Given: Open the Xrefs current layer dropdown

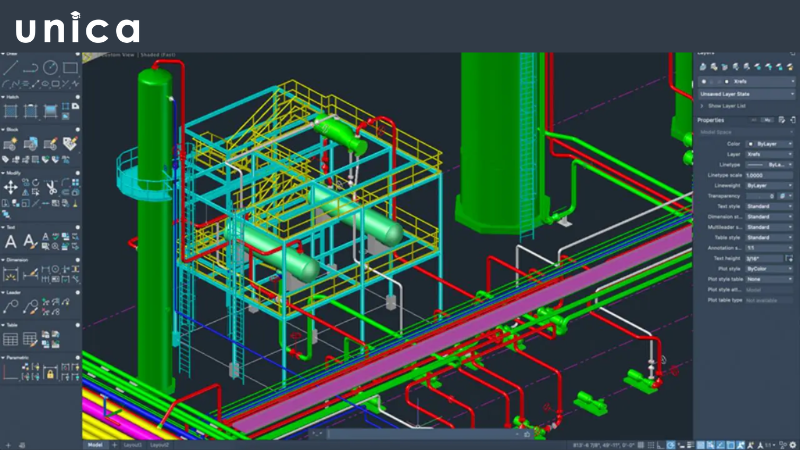Looking at the screenshot, I should 746,81.
